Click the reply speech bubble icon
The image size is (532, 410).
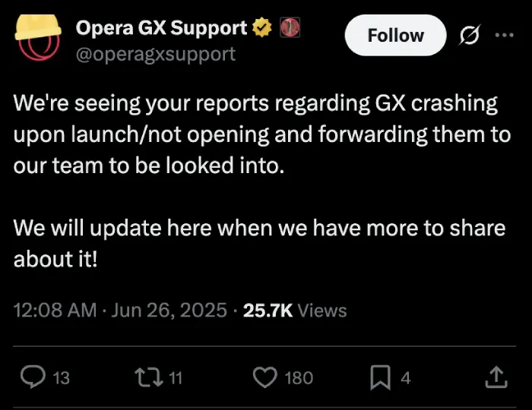[x=33, y=377]
